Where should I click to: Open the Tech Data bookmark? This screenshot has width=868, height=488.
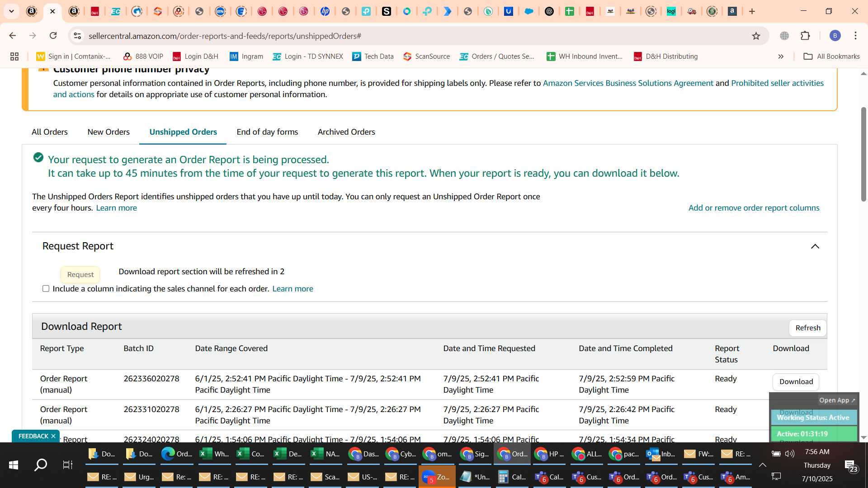pos(373,56)
